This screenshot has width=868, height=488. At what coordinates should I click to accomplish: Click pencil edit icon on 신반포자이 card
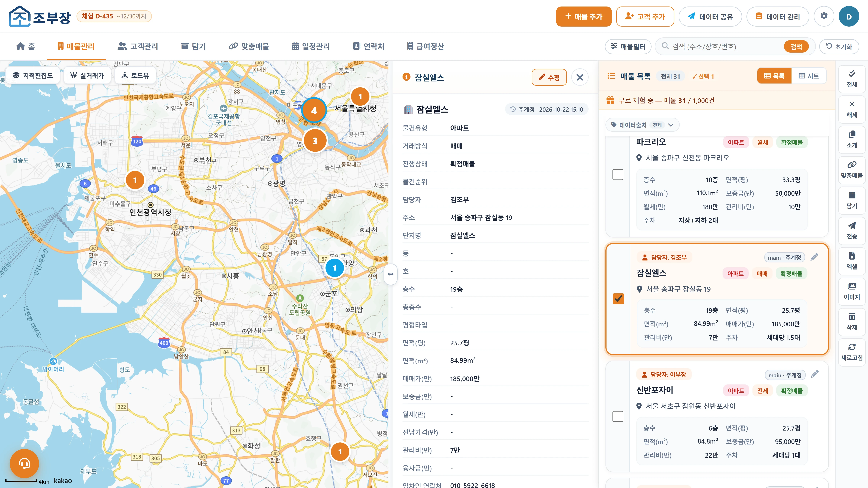815,374
